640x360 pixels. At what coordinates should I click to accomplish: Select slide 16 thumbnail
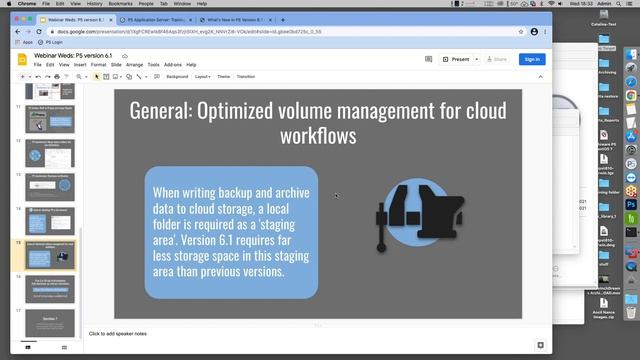50,289
